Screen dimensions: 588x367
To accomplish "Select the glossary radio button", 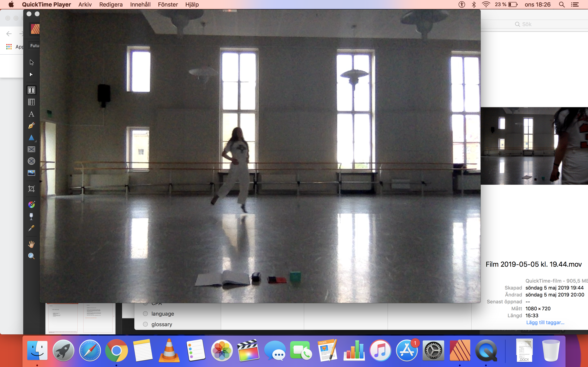I will pos(145,324).
